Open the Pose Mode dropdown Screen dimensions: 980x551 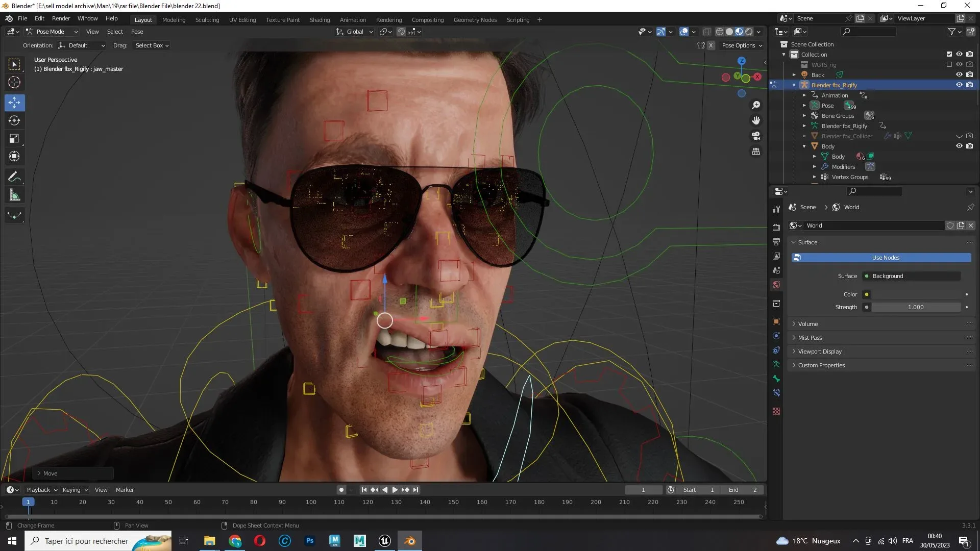[x=52, y=32]
